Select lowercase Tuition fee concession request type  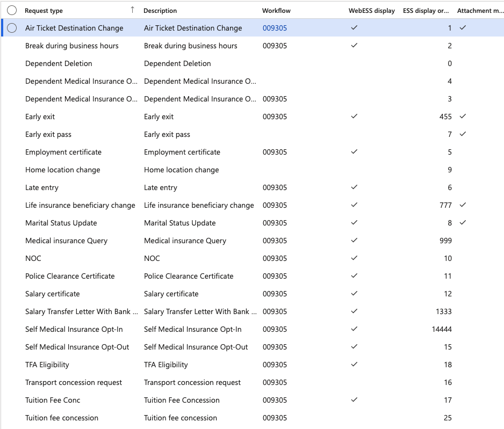click(x=62, y=418)
